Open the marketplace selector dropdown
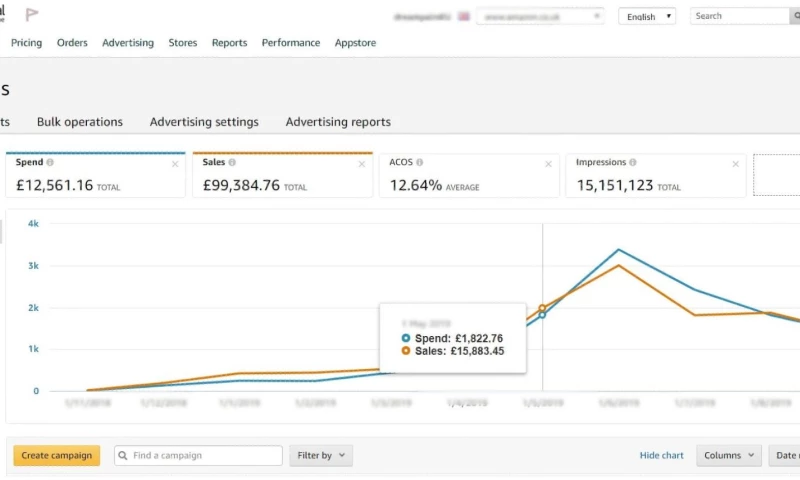800x480 pixels. tap(540, 16)
